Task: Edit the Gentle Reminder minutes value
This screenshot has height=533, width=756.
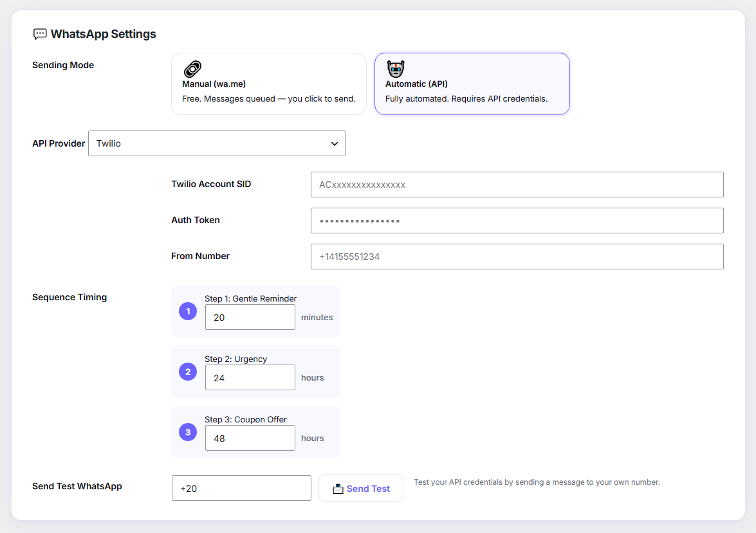Action: [x=250, y=317]
